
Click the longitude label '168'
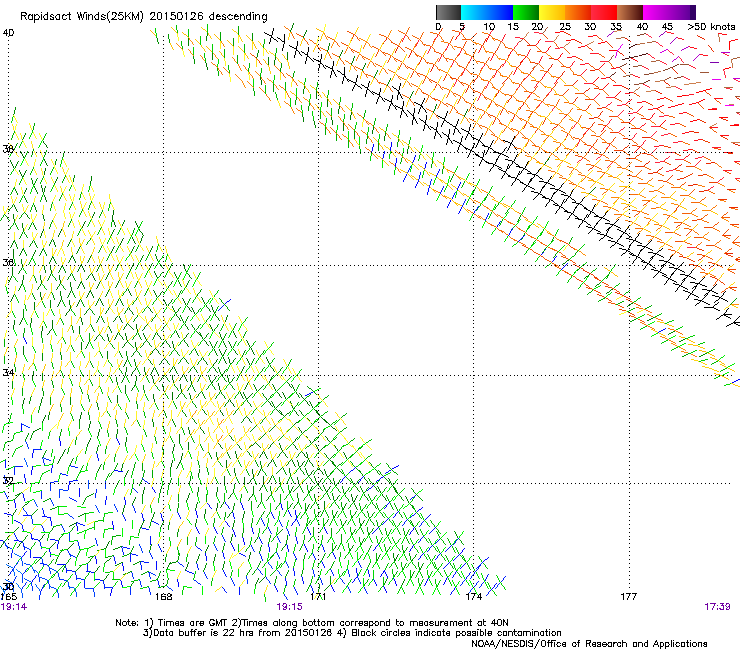[x=163, y=597]
